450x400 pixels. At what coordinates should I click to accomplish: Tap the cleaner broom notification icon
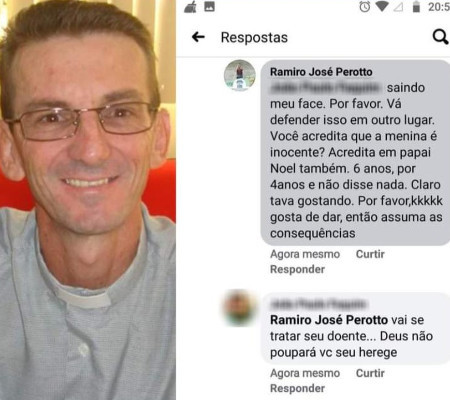[191, 7]
